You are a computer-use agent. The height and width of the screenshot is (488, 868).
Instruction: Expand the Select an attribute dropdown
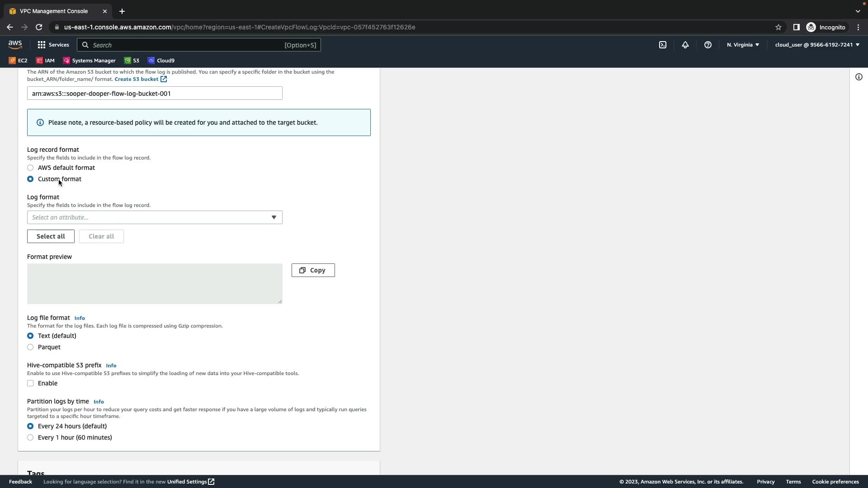coord(155,217)
